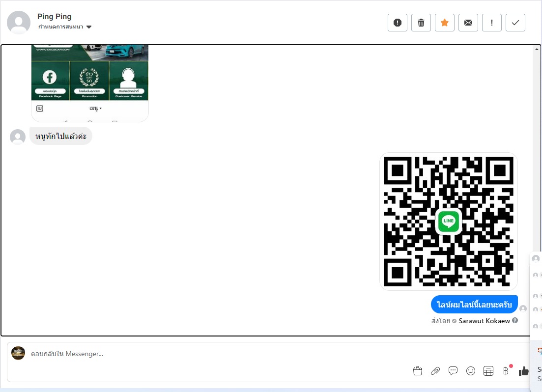Click the scroll up arrow in chat
Image resolution: width=542 pixels, height=392 pixels.
pyautogui.click(x=537, y=49)
